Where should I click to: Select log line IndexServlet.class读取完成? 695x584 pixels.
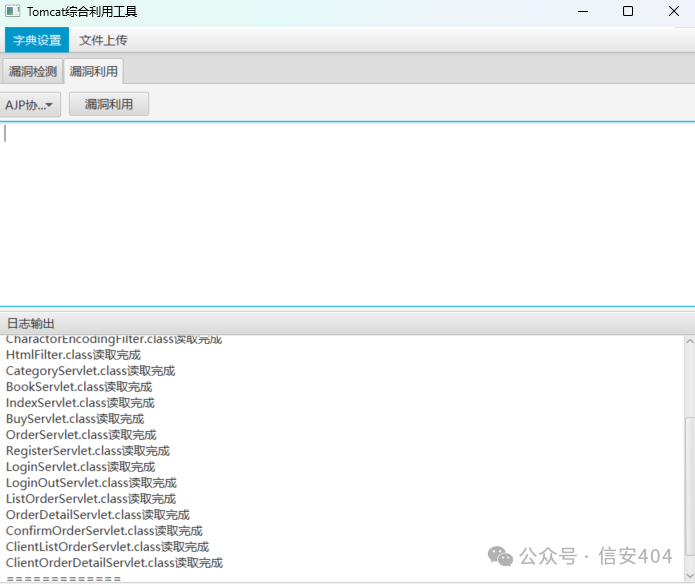80,403
